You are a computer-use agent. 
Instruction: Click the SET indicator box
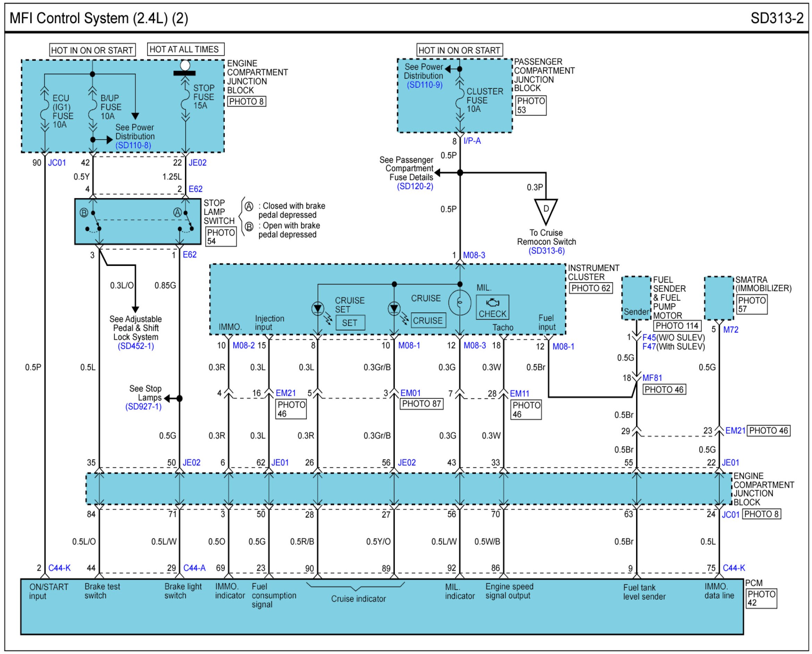coord(350,323)
